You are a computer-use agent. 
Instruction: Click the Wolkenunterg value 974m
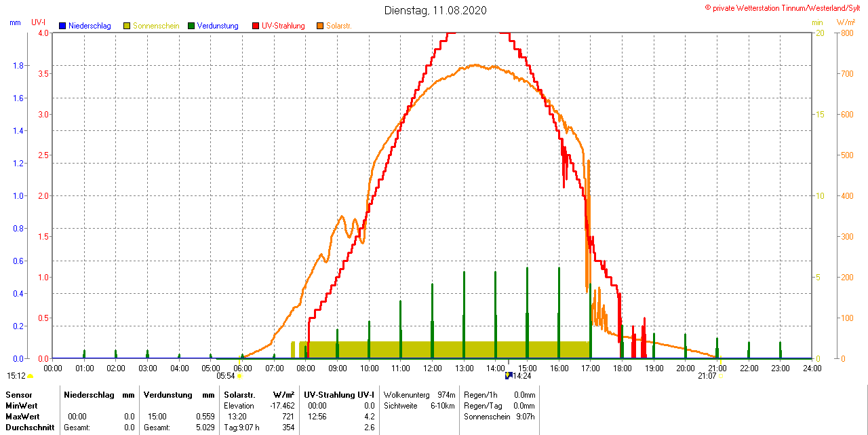coord(446,394)
